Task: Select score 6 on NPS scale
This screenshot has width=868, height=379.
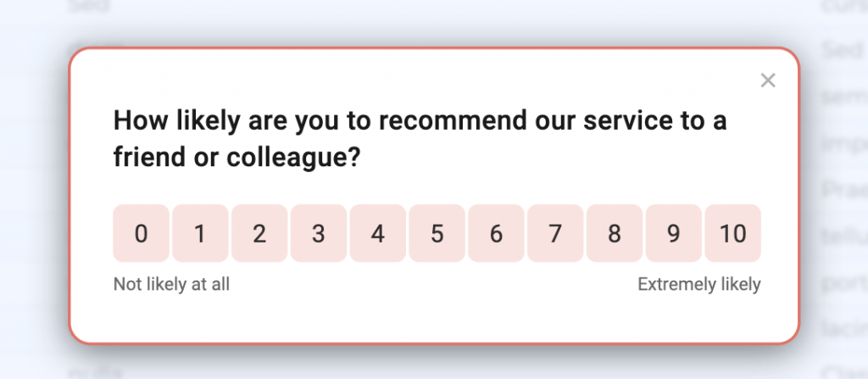Action: 496,233
